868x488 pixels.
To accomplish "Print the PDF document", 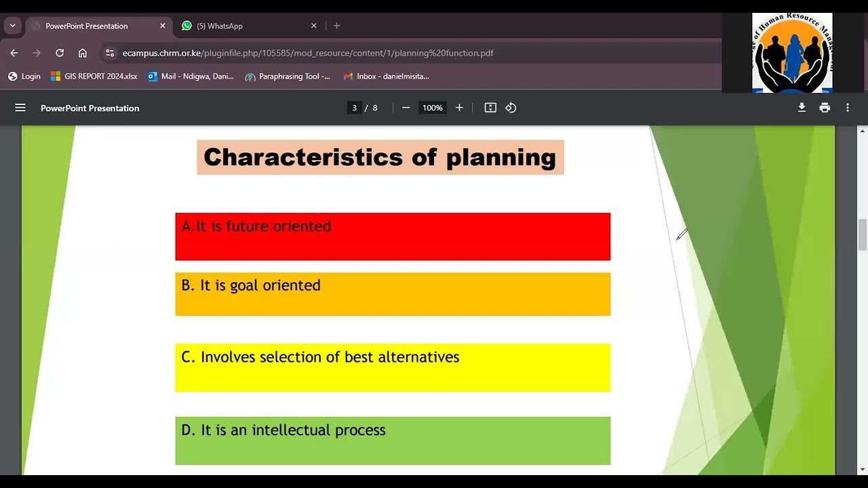I will tap(825, 108).
